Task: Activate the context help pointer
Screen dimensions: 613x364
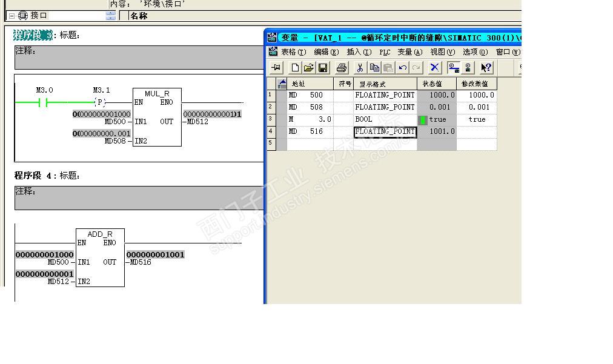Action: 486,68
